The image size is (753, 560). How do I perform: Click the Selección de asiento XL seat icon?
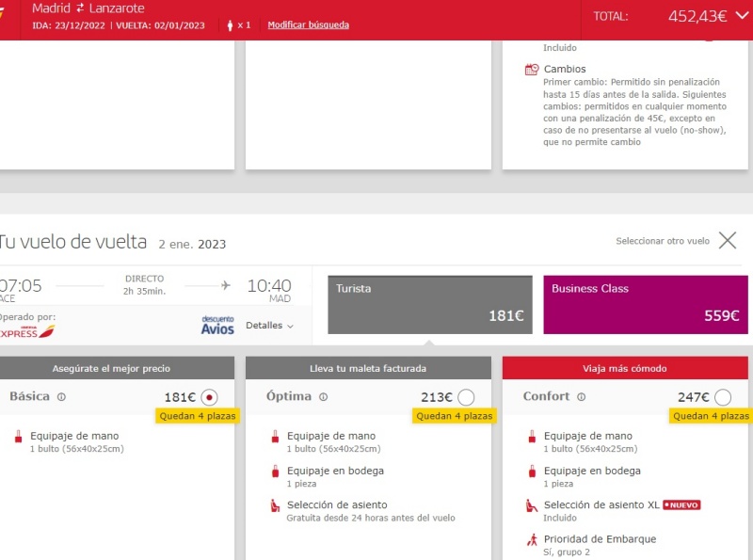click(532, 505)
